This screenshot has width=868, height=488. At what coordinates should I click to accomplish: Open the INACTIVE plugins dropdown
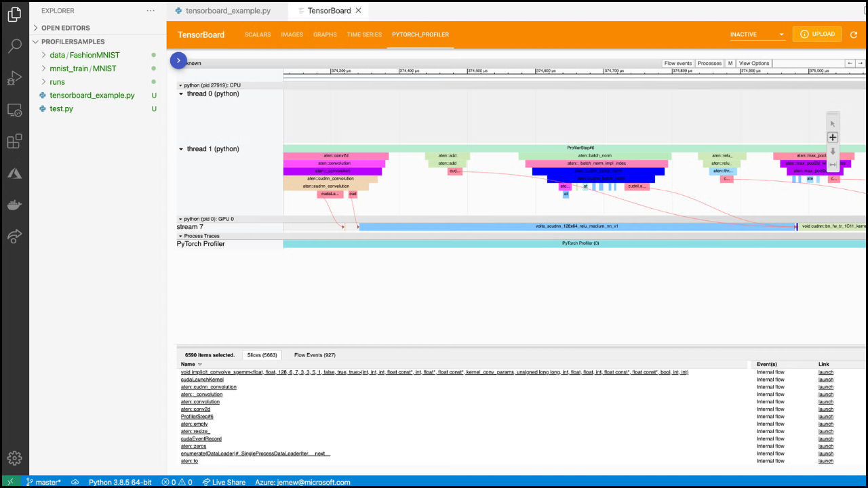tap(757, 35)
